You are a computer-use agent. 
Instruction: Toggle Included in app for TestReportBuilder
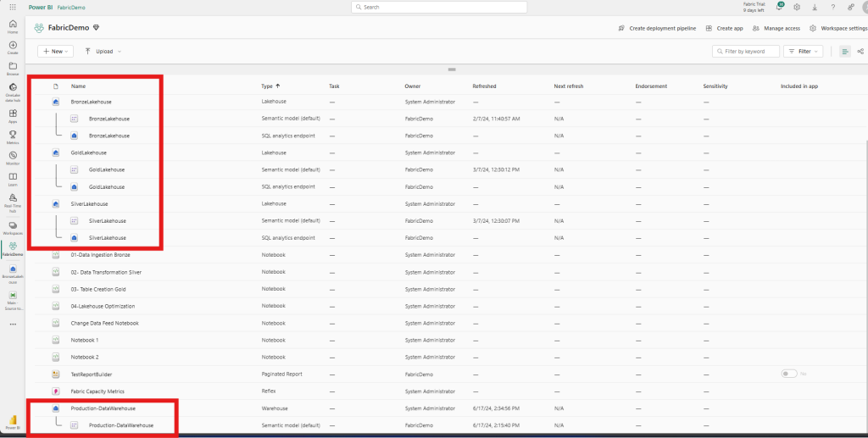pyautogui.click(x=789, y=374)
